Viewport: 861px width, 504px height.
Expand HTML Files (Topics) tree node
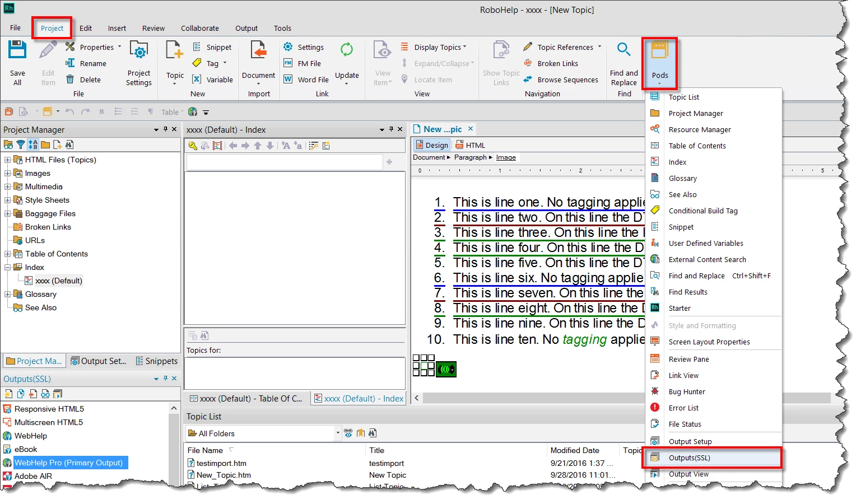[8, 160]
